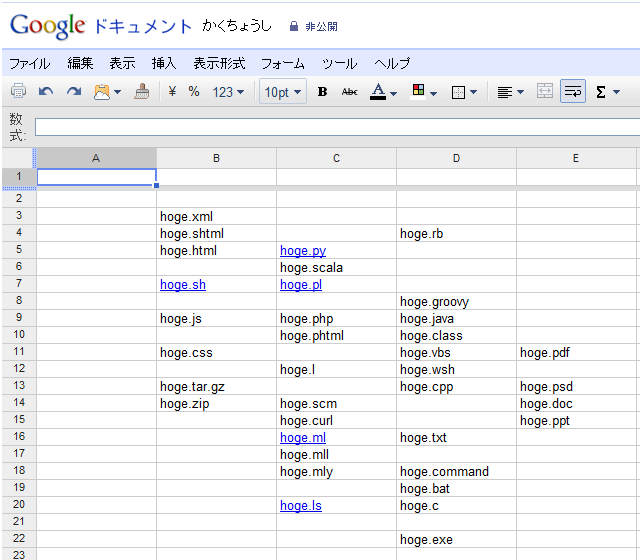
Task: Select the cell hoge.class
Action: 456,336
